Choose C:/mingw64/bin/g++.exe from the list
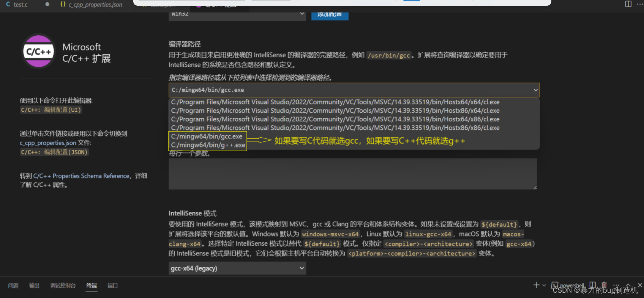This screenshot has height=298, width=644. tap(208, 145)
